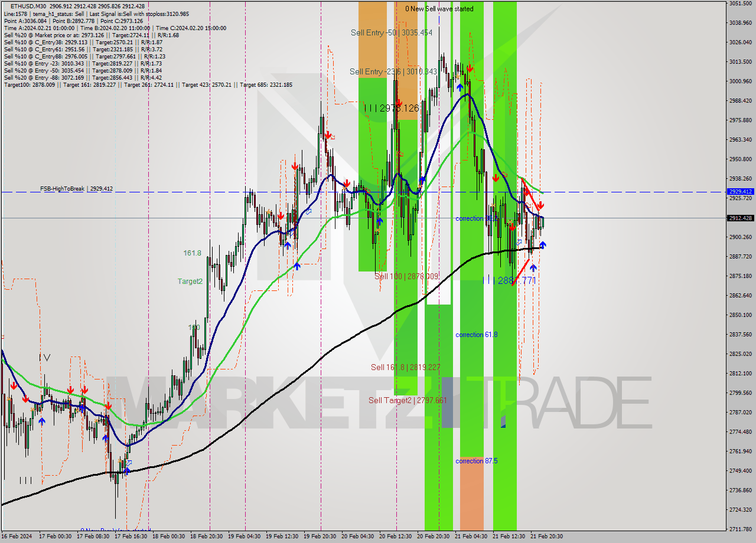This screenshot has width=756, height=543.
Task: Click the '20 Feb 12:30' time axis label
Action: point(395,537)
